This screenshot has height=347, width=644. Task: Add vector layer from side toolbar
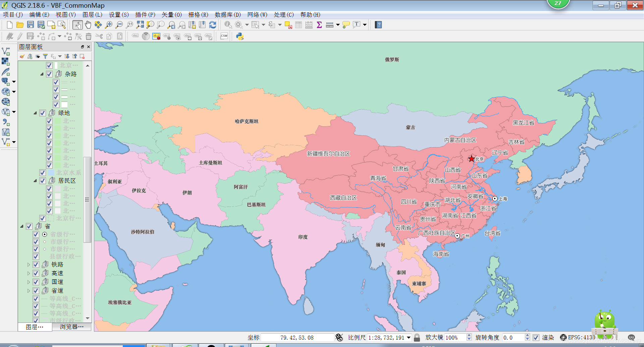(6, 51)
